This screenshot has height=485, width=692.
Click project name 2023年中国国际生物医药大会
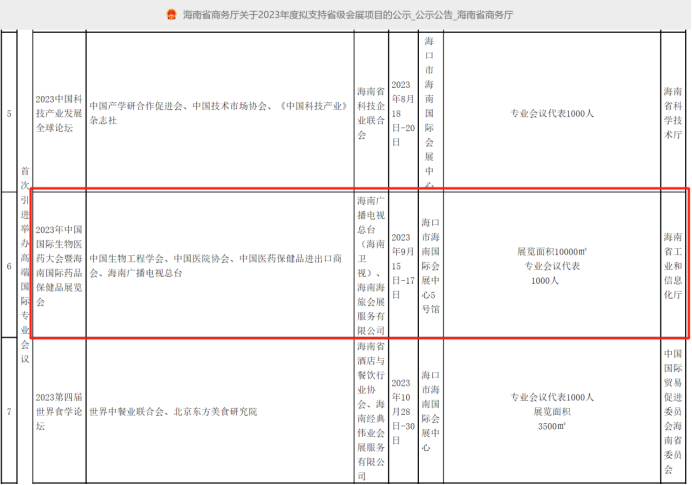59,266
